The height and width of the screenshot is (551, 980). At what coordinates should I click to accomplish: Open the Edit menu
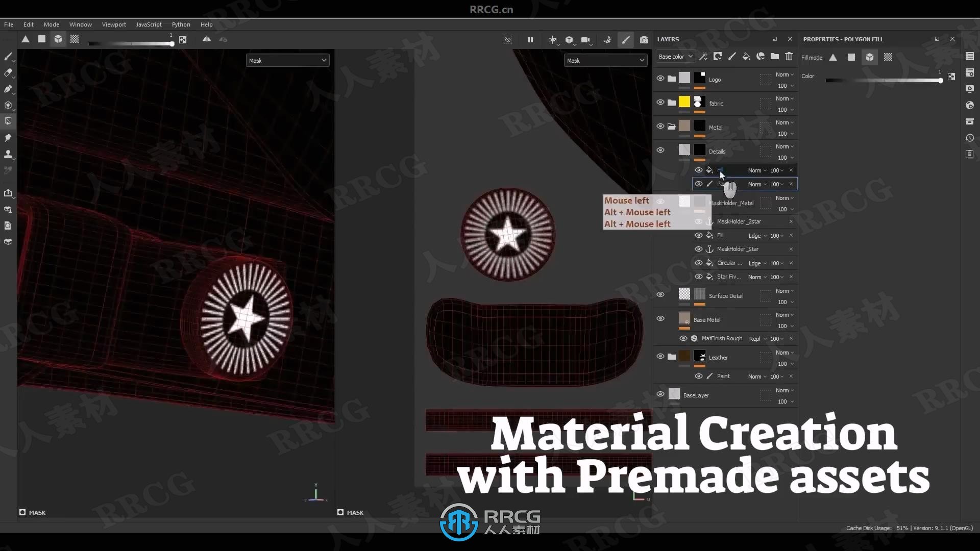(x=29, y=24)
